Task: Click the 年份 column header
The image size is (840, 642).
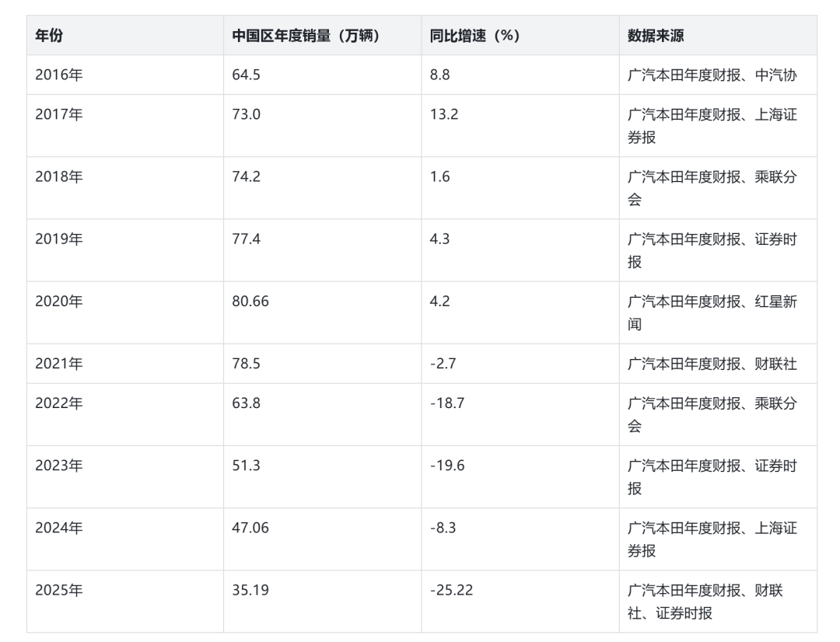Action: [50, 36]
